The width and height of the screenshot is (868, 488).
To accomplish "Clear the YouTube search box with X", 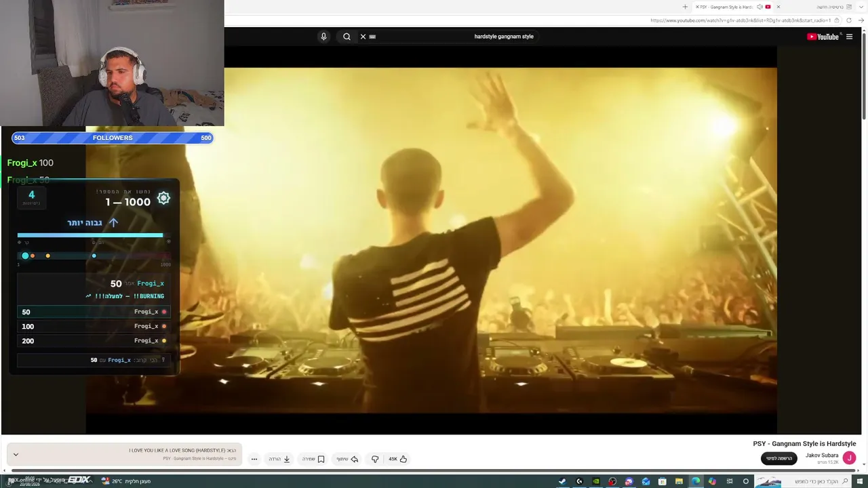I will 363,37.
